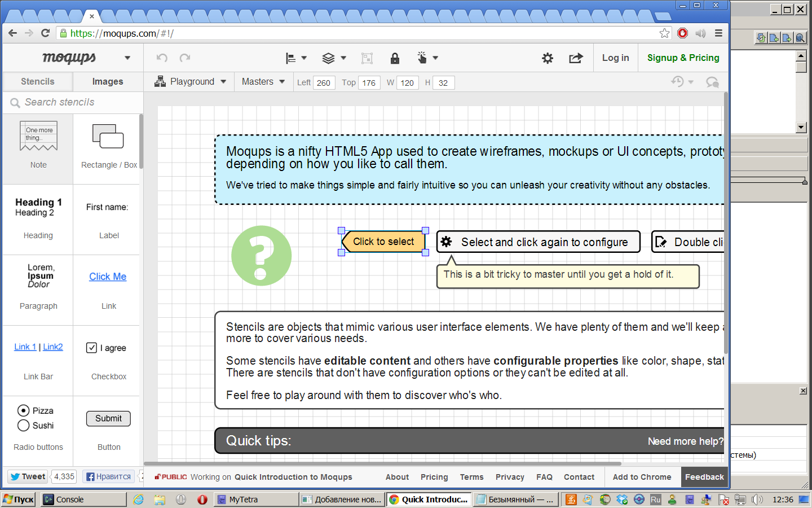Click the Opera icon in quick launch
This screenshot has width=812, height=508.
pos(202,500)
